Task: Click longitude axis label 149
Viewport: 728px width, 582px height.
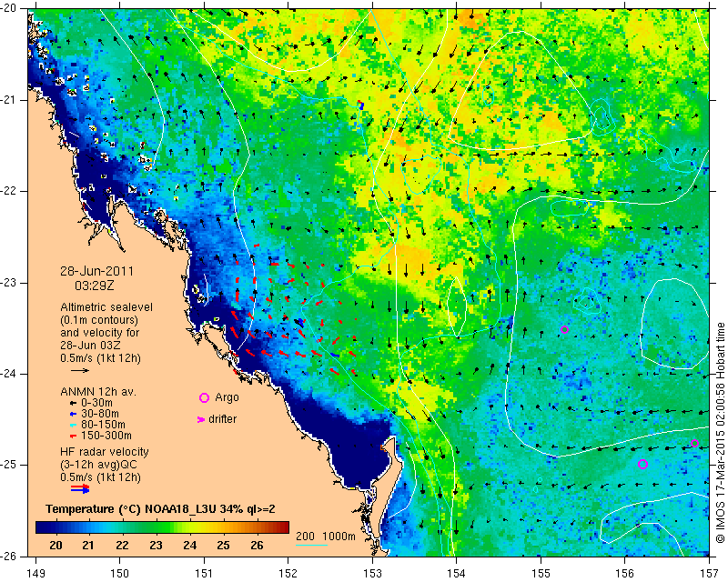Action: (x=36, y=574)
